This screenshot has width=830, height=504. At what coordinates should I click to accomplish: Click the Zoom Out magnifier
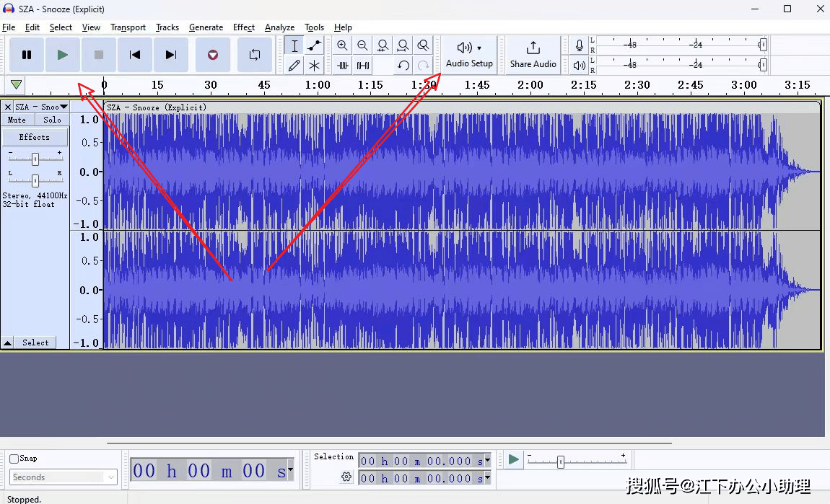point(362,45)
